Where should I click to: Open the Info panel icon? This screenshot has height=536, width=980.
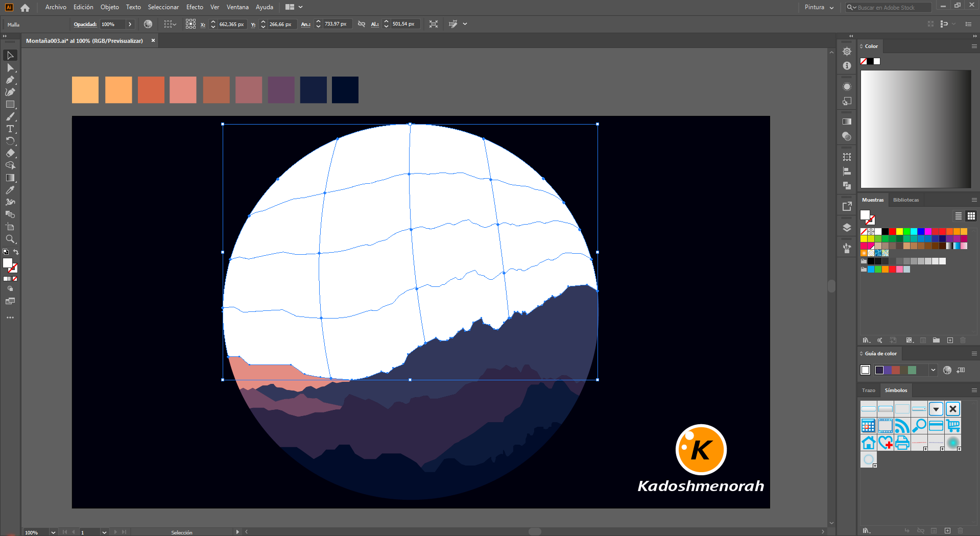pyautogui.click(x=847, y=66)
